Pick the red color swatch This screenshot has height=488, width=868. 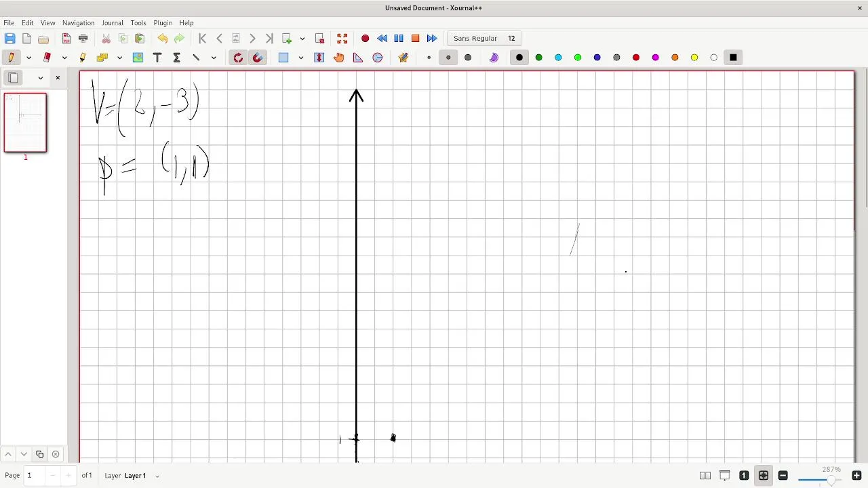point(636,58)
